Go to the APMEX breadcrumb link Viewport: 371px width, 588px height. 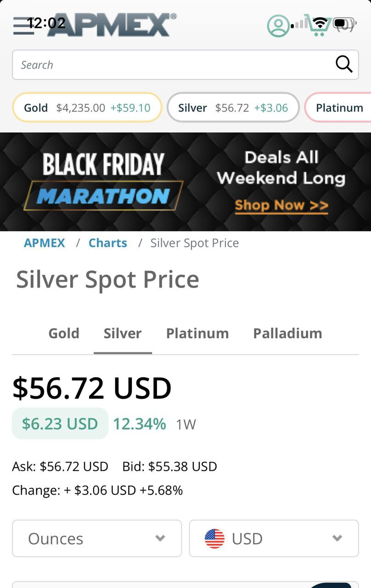tap(45, 243)
